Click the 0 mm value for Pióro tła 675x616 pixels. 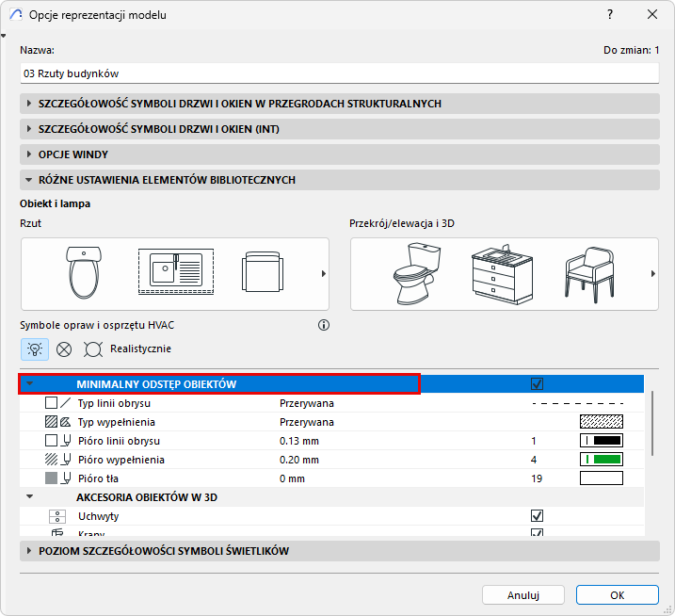point(292,479)
